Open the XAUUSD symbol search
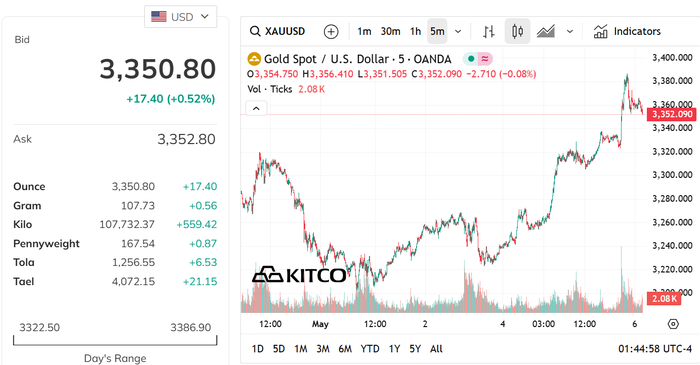 (x=278, y=31)
